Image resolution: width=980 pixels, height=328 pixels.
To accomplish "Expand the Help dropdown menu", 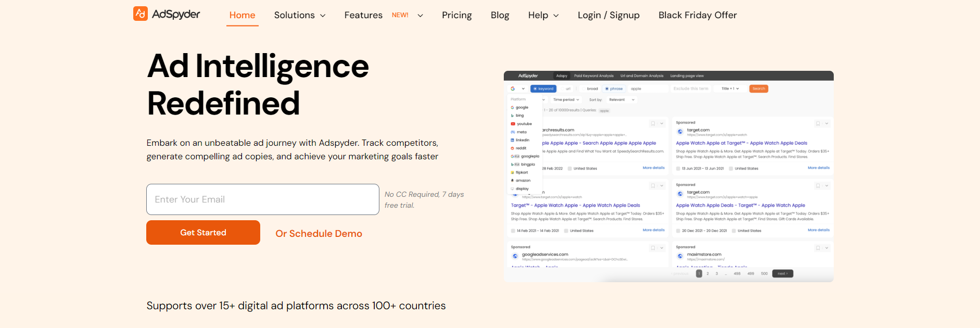I will click(543, 15).
